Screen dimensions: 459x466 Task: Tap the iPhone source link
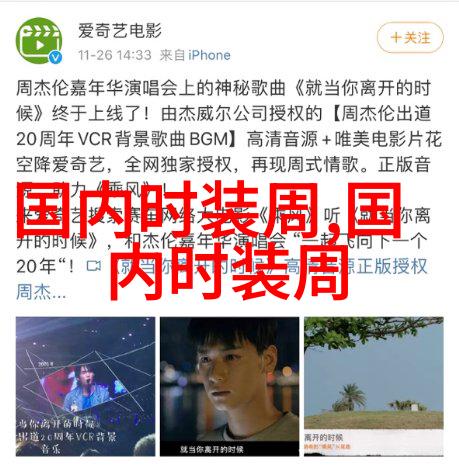[x=209, y=55]
